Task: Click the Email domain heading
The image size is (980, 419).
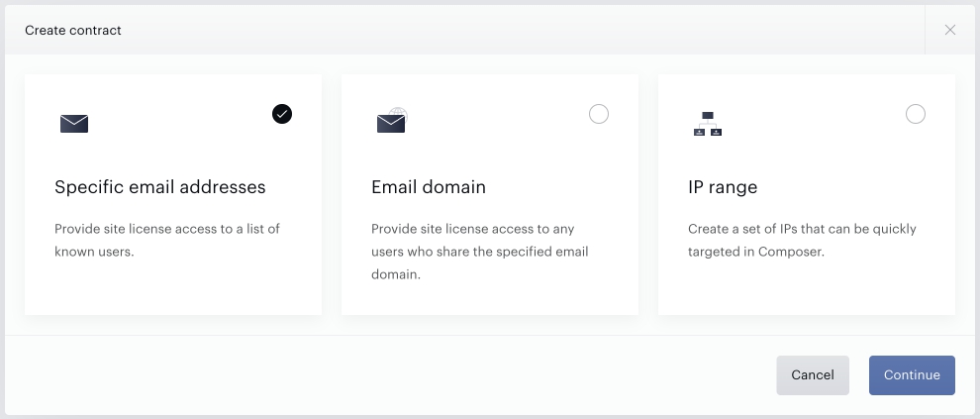Action: tap(428, 187)
